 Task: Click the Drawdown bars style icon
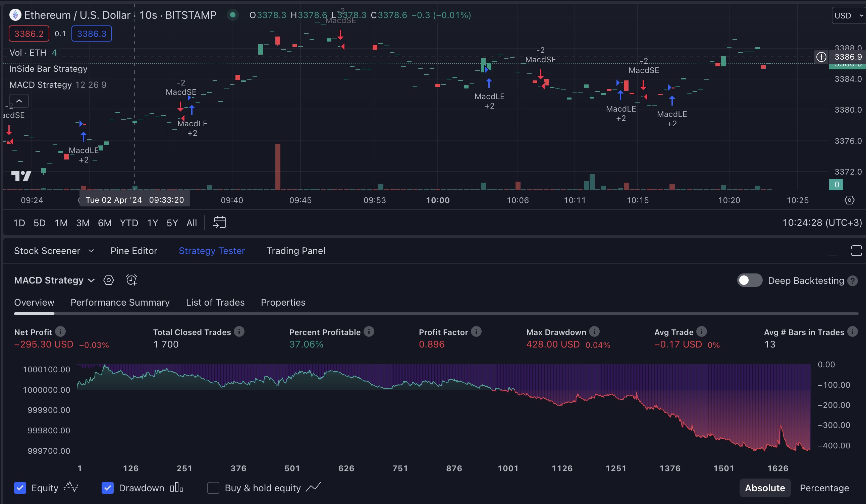click(177, 487)
